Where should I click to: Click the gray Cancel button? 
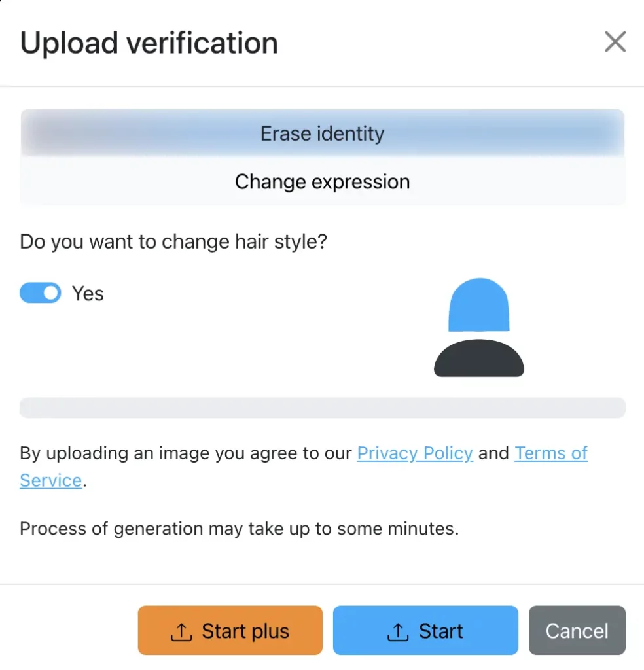tap(577, 631)
